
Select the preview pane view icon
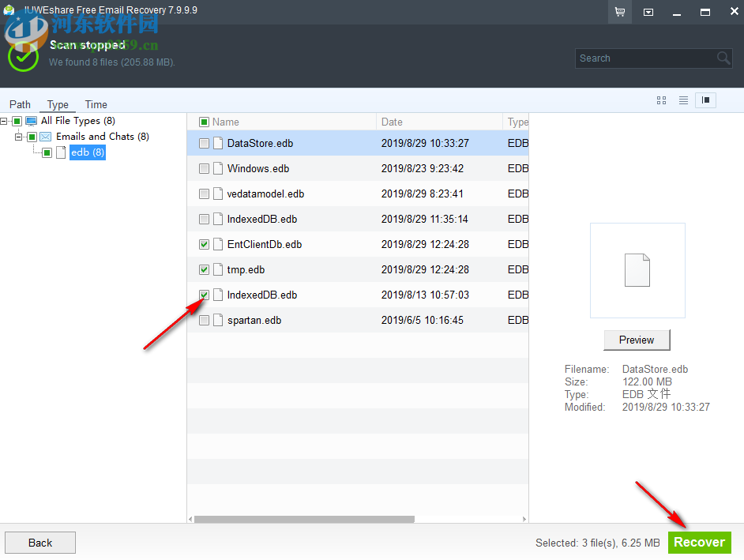[704, 100]
